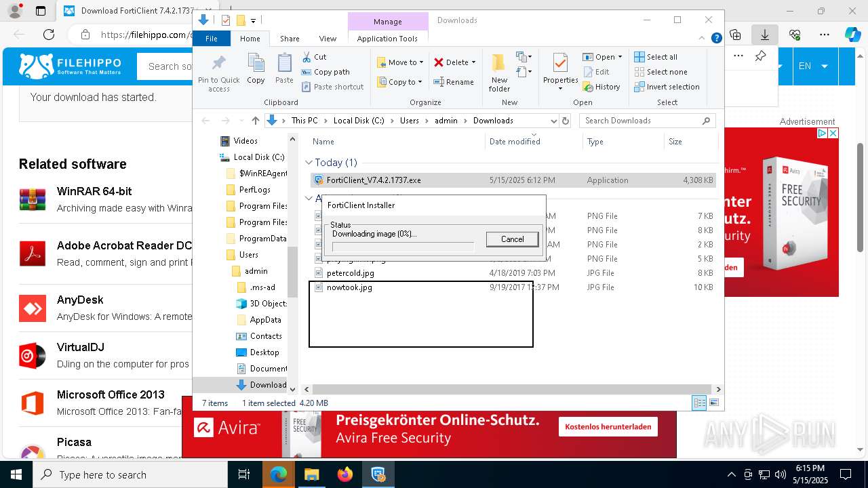The image size is (868, 488).
Task: Sort files by Date modified column
Action: [515, 142]
